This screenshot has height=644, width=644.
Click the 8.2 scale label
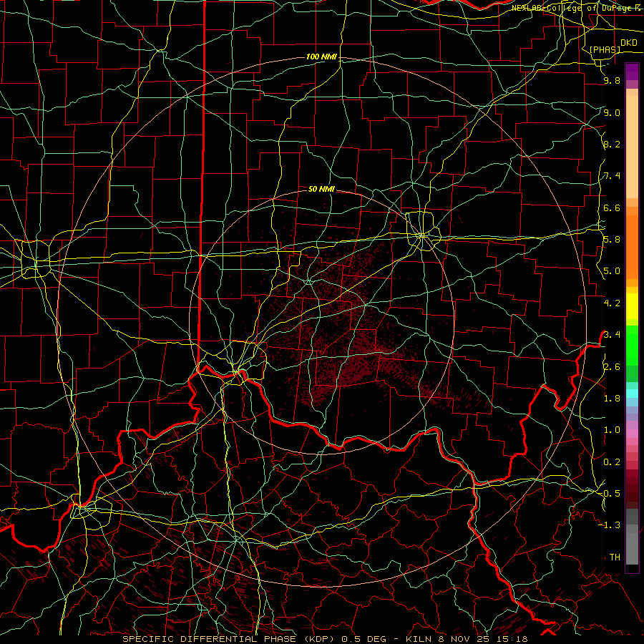(x=612, y=144)
